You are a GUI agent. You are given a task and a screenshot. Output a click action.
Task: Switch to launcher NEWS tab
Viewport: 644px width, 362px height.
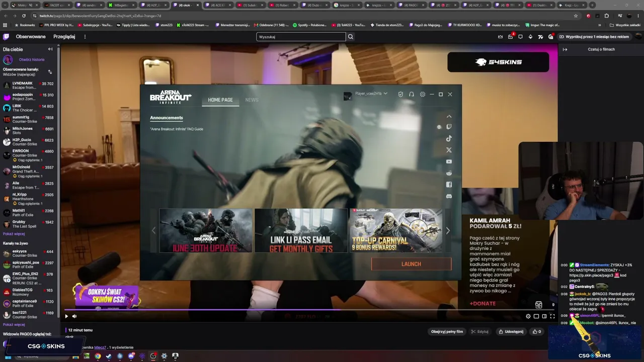pos(252,100)
